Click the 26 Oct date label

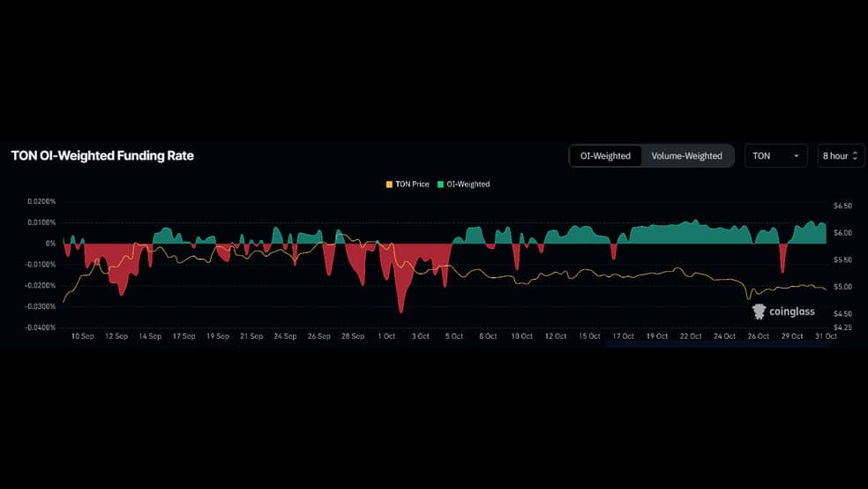click(759, 336)
